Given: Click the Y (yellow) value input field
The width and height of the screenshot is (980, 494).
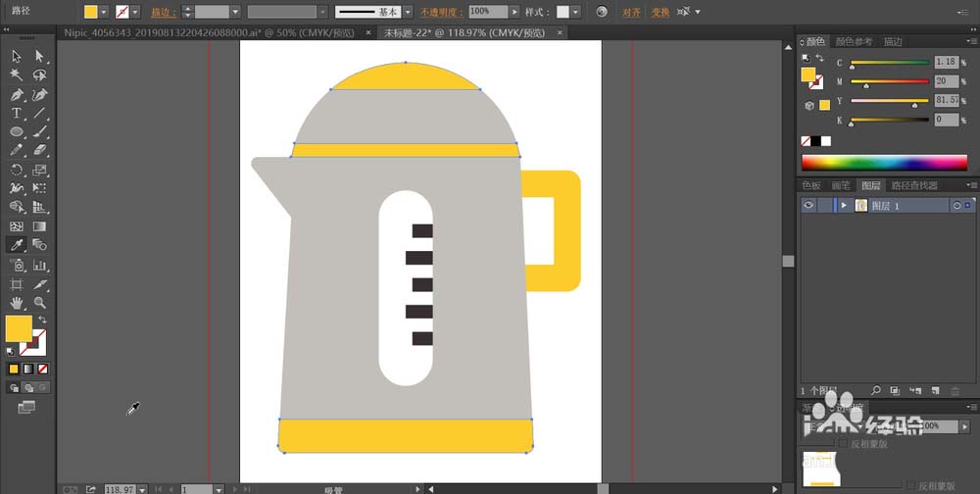Looking at the screenshot, I should pyautogui.click(x=946, y=101).
